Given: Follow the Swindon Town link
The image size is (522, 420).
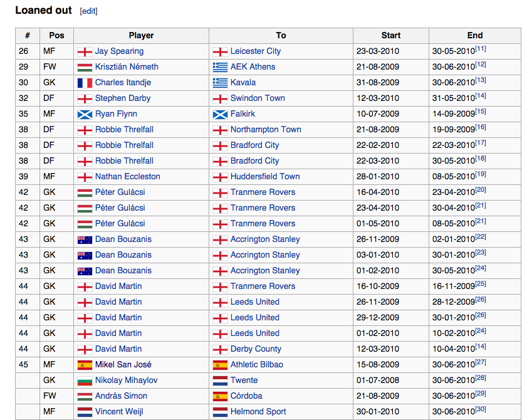Looking at the screenshot, I should [x=258, y=98].
